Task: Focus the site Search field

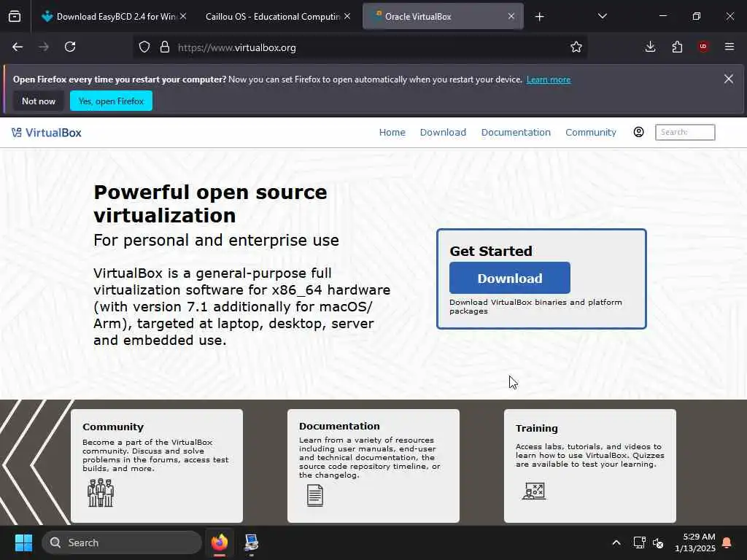Action: (684, 133)
